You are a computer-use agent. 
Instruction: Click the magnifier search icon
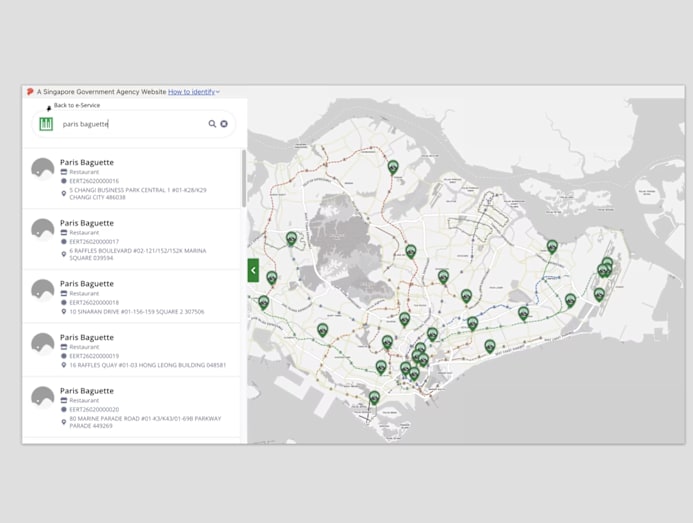(212, 124)
